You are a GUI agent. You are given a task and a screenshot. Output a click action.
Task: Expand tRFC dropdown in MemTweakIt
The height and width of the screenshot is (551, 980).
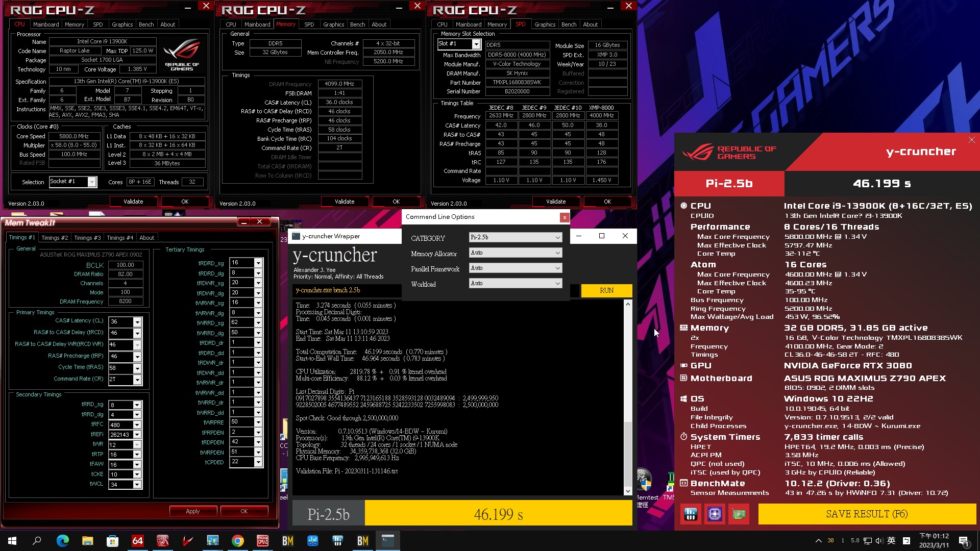point(137,425)
